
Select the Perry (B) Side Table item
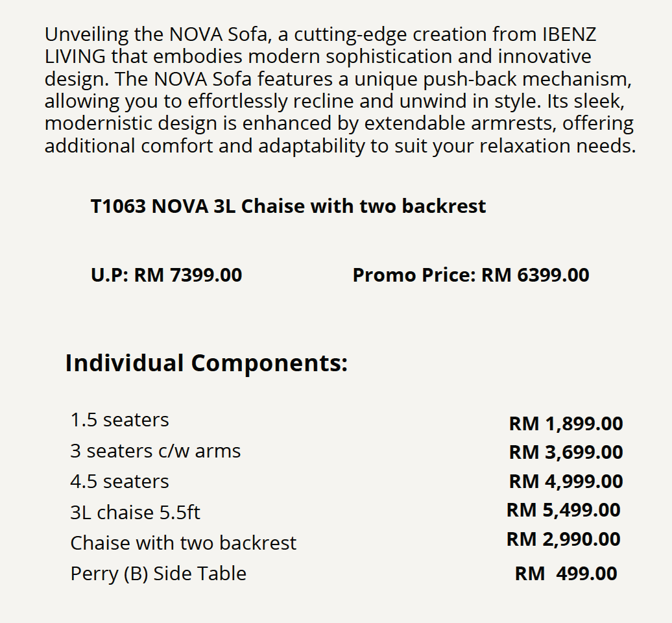[158, 574]
